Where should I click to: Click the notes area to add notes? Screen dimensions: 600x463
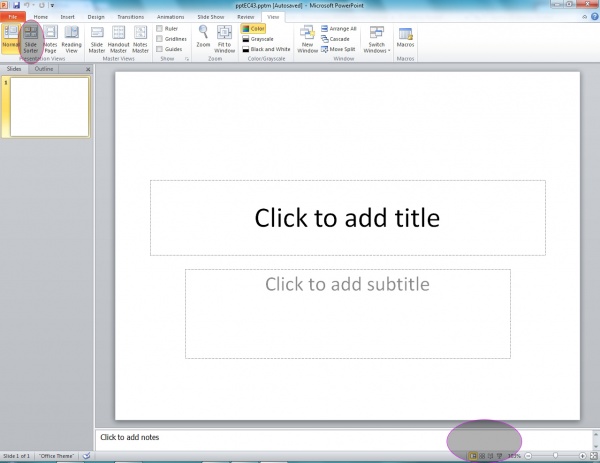pyautogui.click(x=344, y=439)
